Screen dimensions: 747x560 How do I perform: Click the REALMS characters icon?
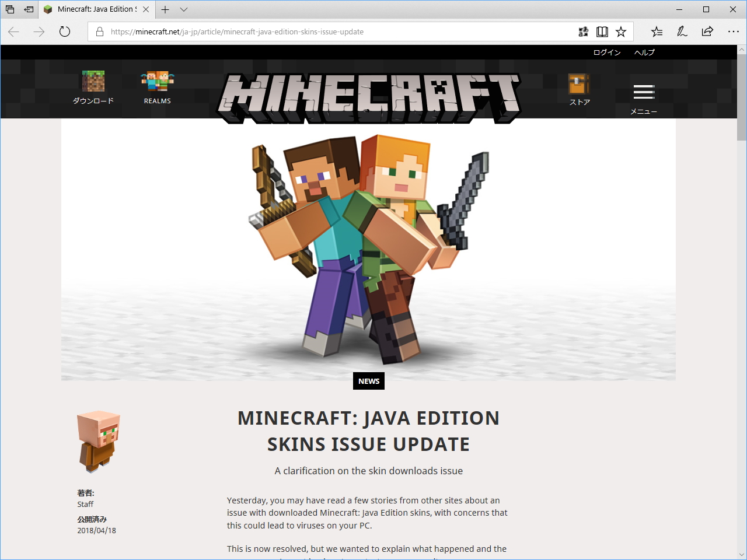tap(158, 80)
